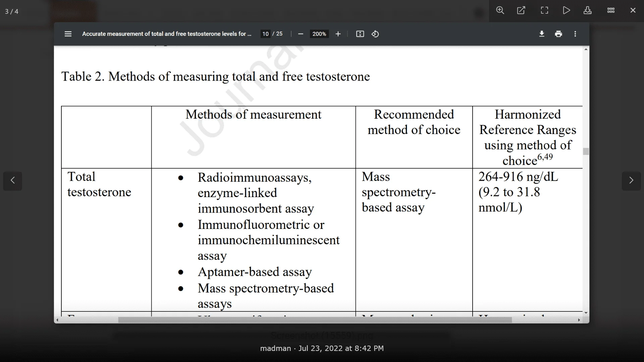This screenshot has height=362, width=644.
Task: Open the PDF sidebar hamburger menu
Action: (x=68, y=34)
